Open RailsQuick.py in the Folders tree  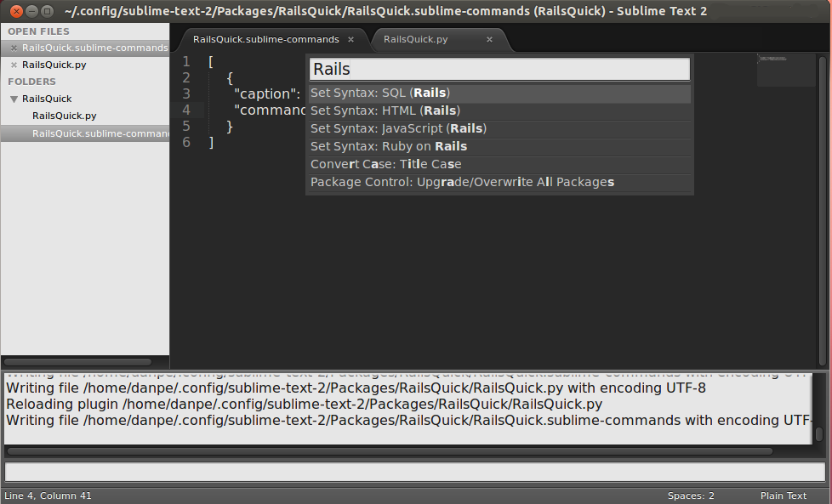coord(64,116)
